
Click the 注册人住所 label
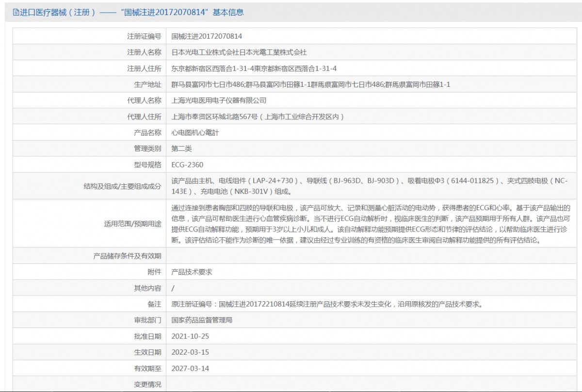[144, 68]
